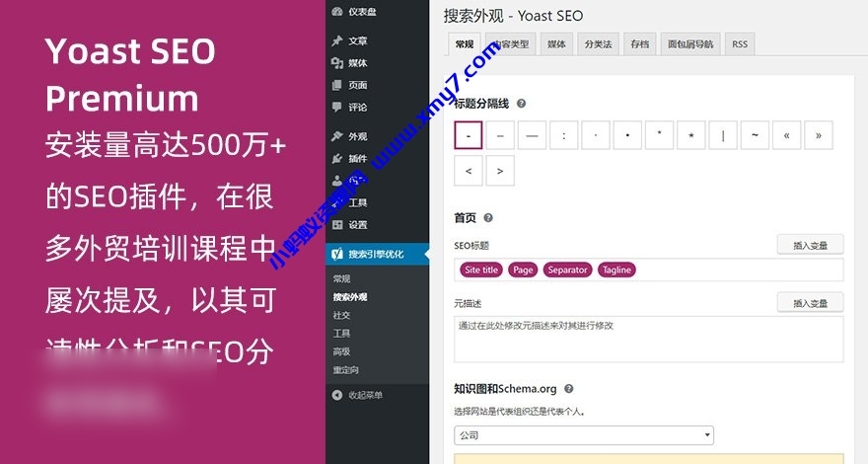Screen dimensions: 868x464
Task: Click the 页面 pages icon
Action: click(x=337, y=85)
